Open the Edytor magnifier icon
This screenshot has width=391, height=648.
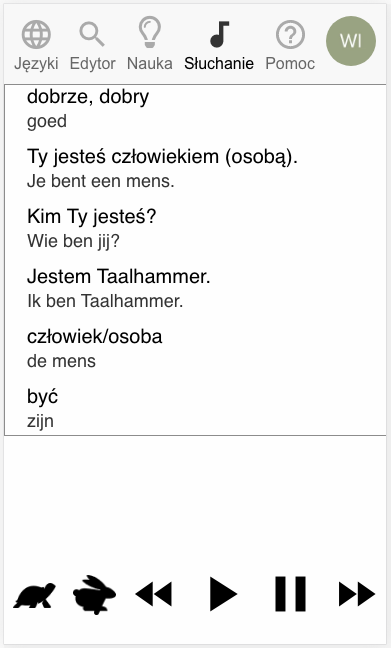tap(92, 34)
